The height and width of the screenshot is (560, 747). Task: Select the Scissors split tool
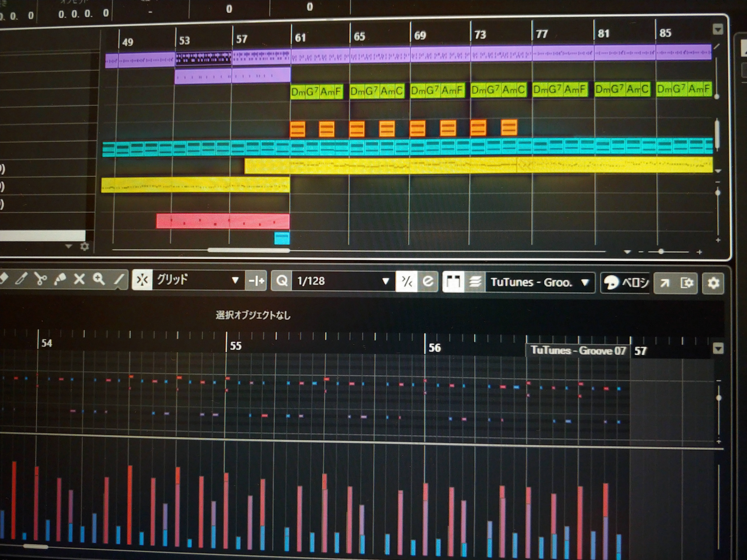[x=41, y=279]
